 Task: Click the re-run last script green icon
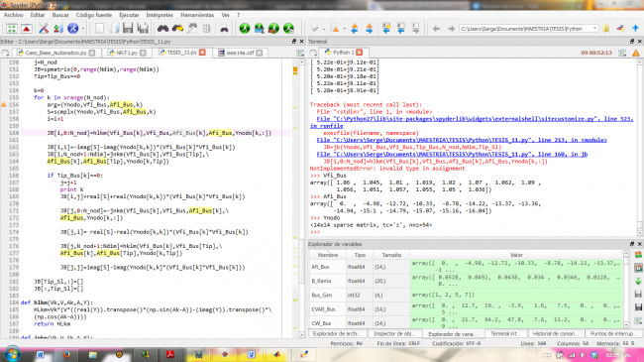pos(273,29)
